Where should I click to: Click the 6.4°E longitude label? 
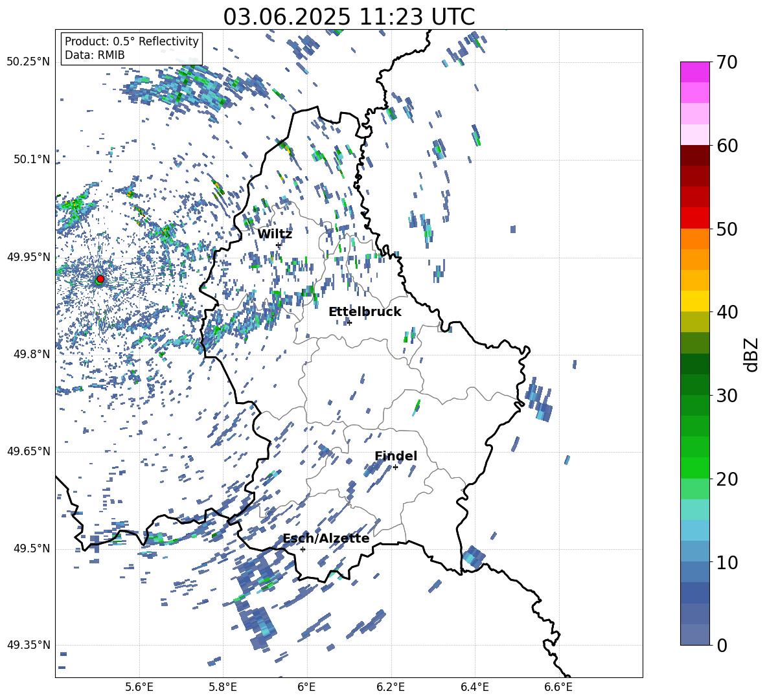474,688
